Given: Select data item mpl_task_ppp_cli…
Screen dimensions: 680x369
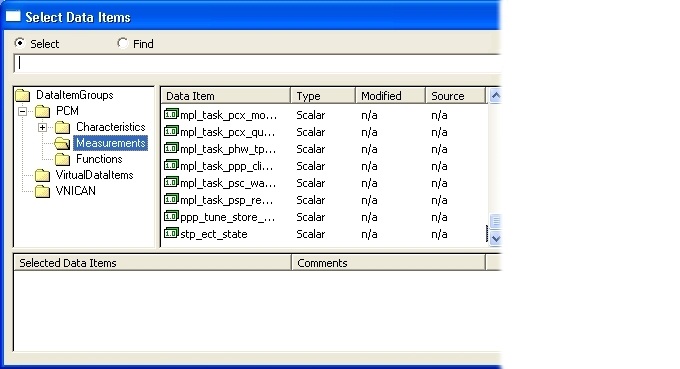Looking at the screenshot, I should pos(226,166).
